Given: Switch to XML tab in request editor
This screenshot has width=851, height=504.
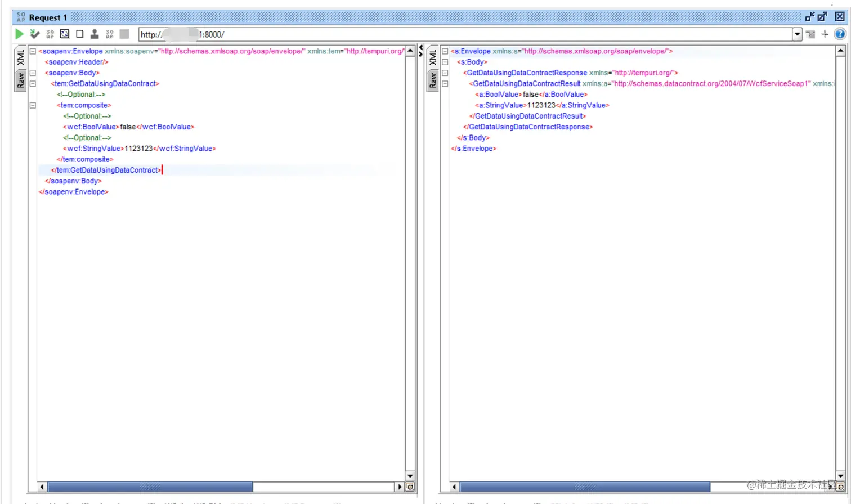Looking at the screenshot, I should tap(21, 57).
